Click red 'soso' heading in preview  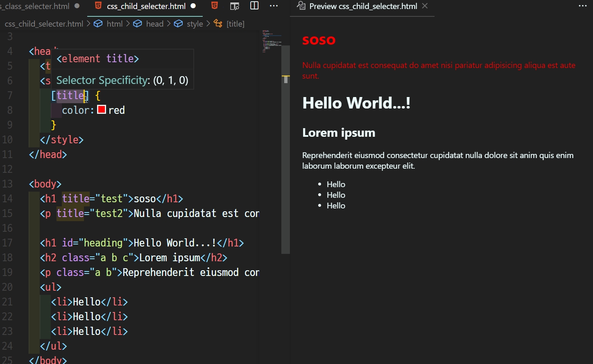point(319,40)
